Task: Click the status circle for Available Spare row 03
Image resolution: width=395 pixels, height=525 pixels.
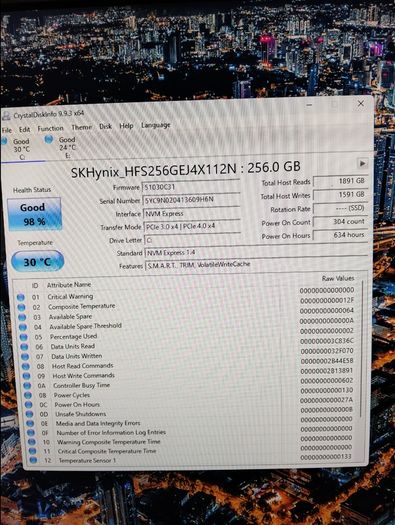Action: 22,317
